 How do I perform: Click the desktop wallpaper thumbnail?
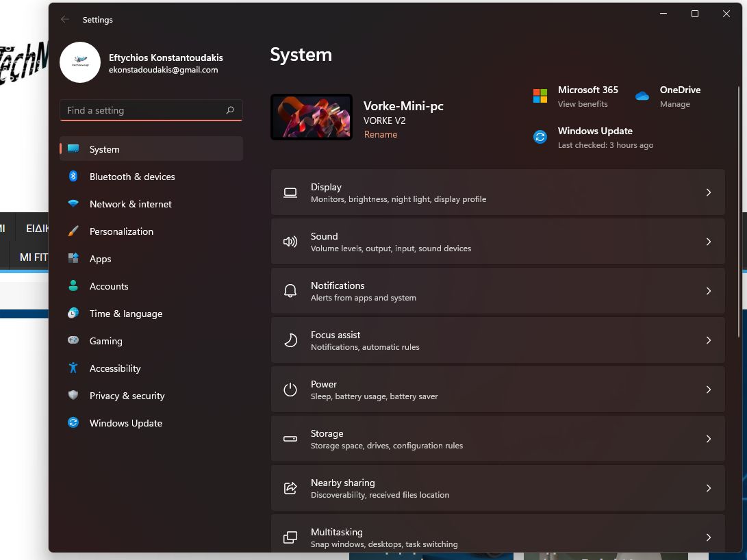(x=312, y=117)
